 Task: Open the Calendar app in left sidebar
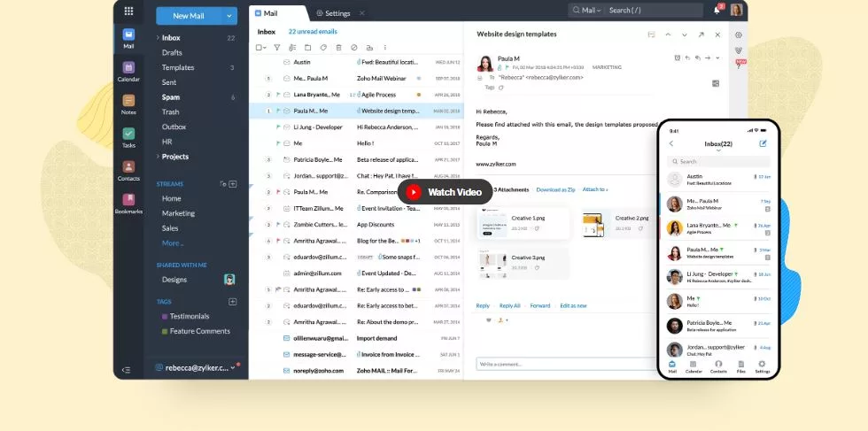pyautogui.click(x=128, y=72)
